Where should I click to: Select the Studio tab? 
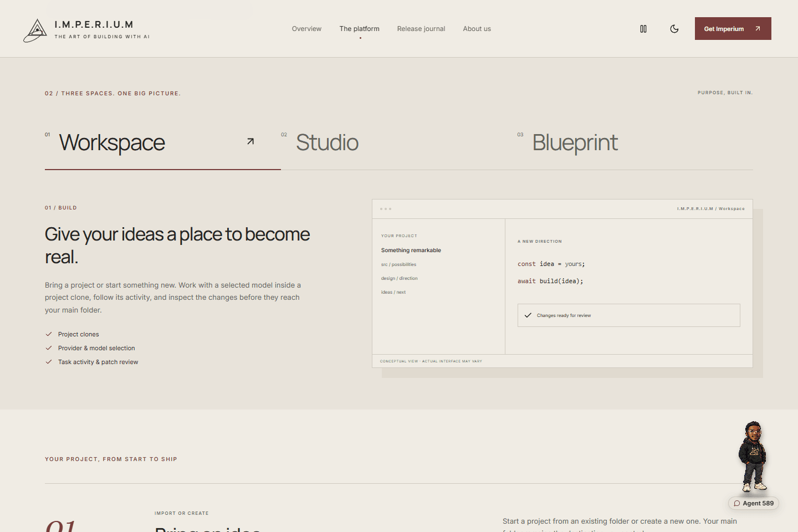(399, 143)
